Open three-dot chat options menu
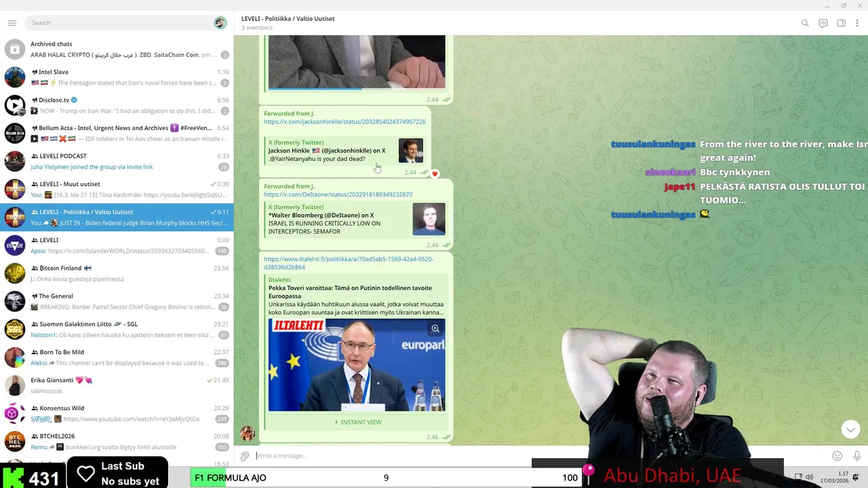 [858, 23]
